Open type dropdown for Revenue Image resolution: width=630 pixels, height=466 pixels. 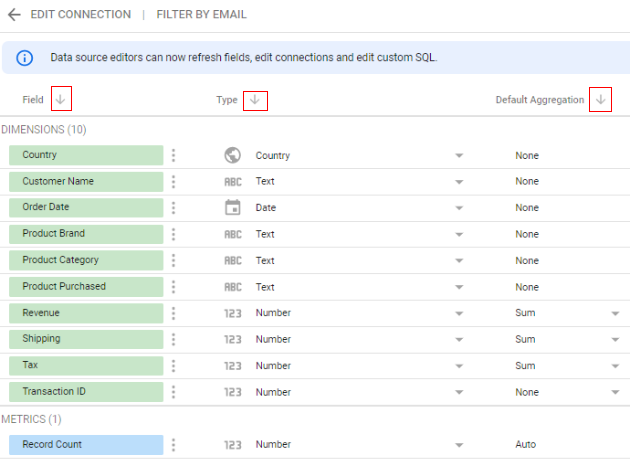[459, 313]
